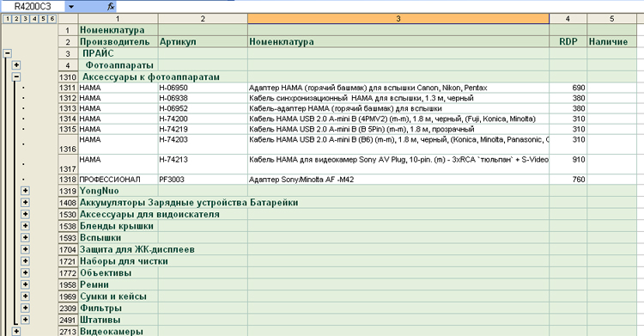644x336 pixels.
Task: Click article cell H-06950
Action: click(x=203, y=88)
